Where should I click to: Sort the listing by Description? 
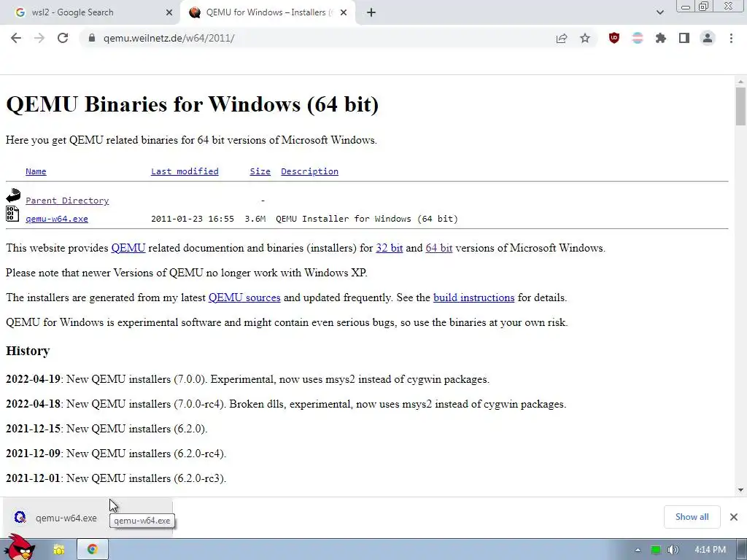(x=309, y=171)
